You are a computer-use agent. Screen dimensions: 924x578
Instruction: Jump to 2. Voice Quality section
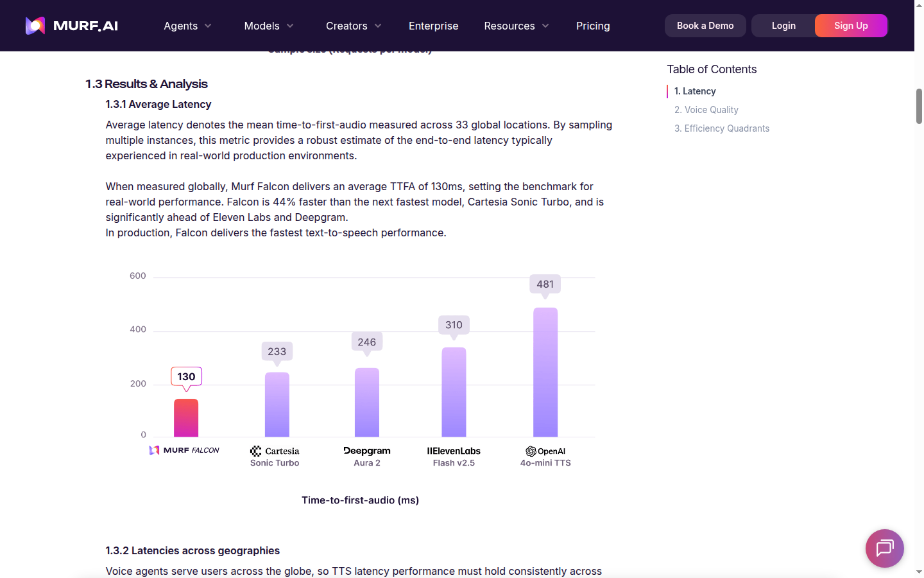(x=706, y=110)
